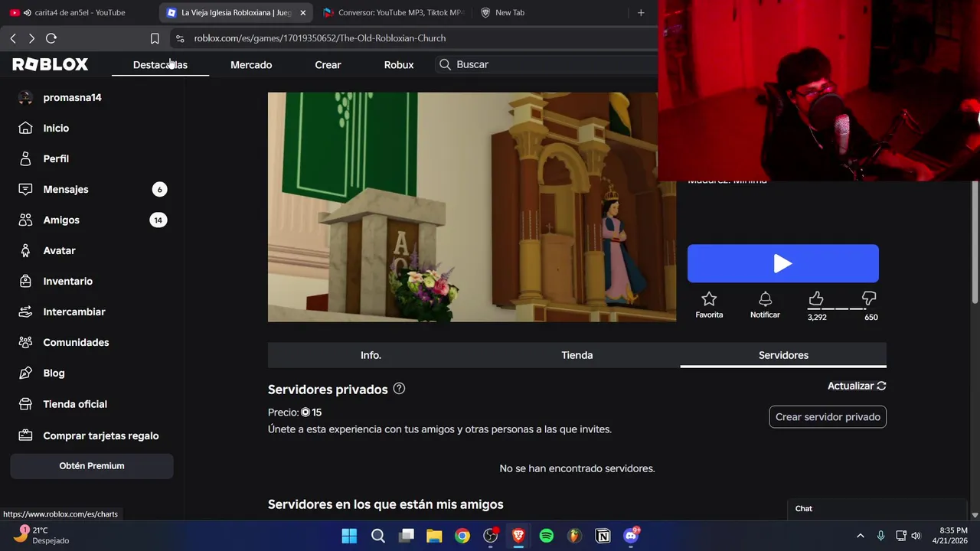Click the Amigos badge showing 14

158,220
